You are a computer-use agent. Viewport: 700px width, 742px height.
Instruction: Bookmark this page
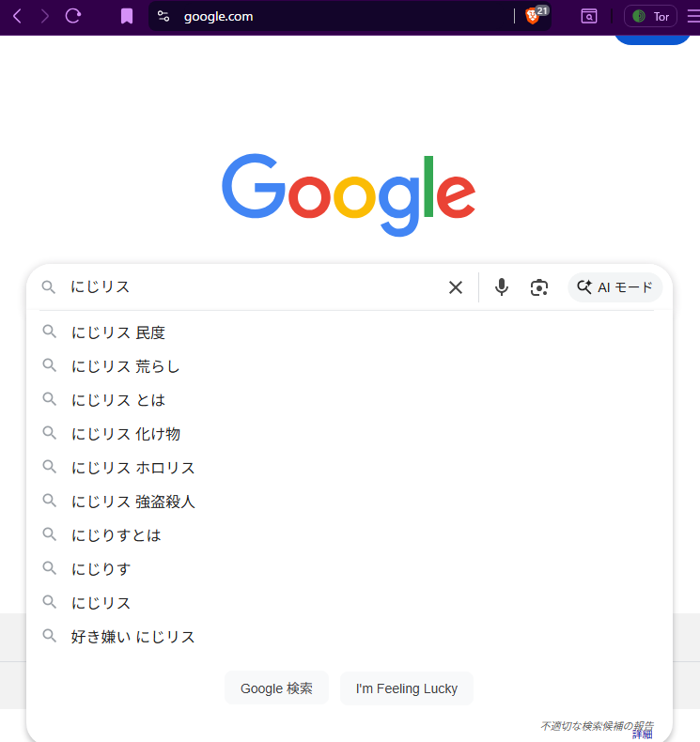tap(127, 16)
